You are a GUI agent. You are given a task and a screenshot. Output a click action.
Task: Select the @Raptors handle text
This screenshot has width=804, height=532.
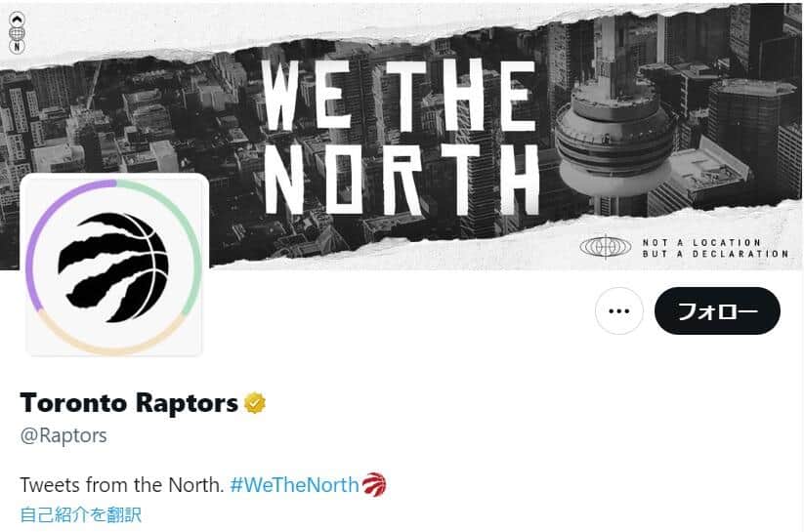pyautogui.click(x=63, y=435)
